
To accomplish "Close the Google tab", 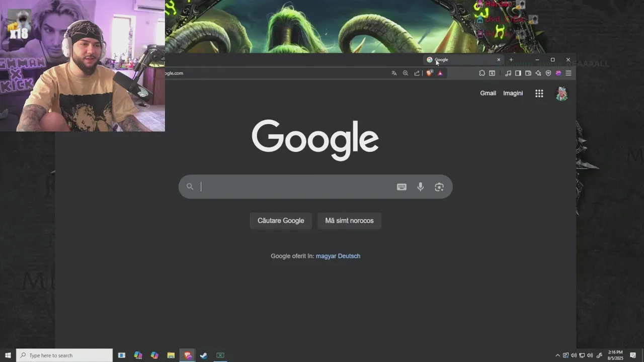I will (499, 59).
